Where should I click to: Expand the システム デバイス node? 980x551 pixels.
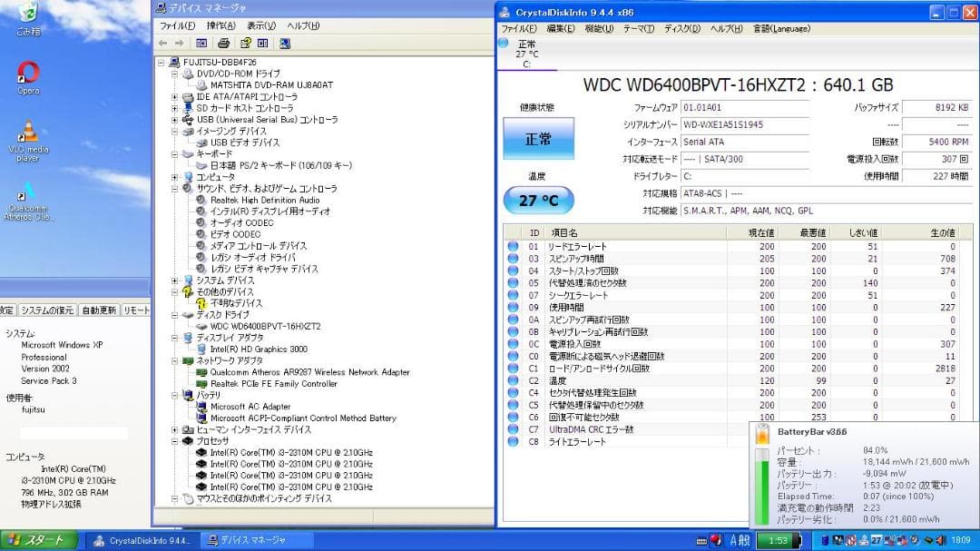[175, 280]
